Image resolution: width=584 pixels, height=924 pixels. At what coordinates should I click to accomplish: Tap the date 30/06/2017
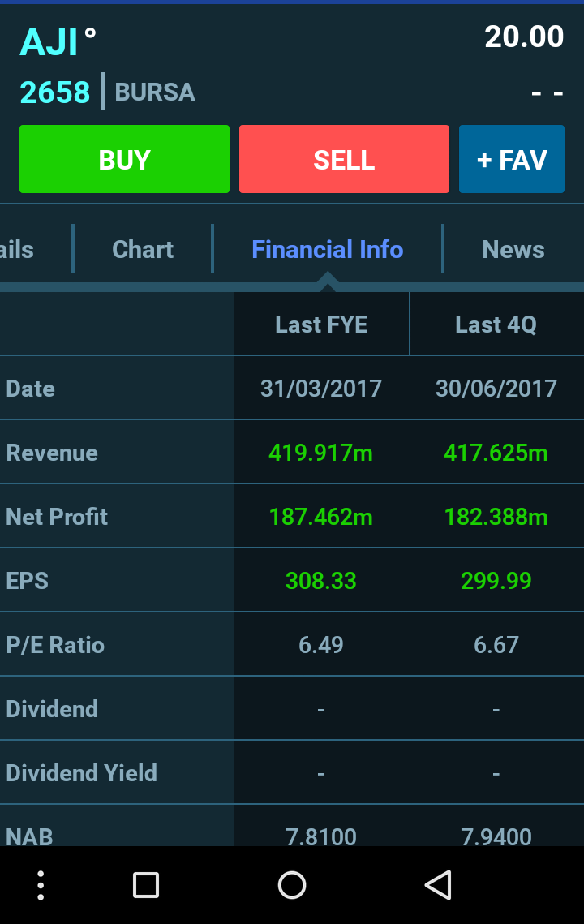[496, 389]
